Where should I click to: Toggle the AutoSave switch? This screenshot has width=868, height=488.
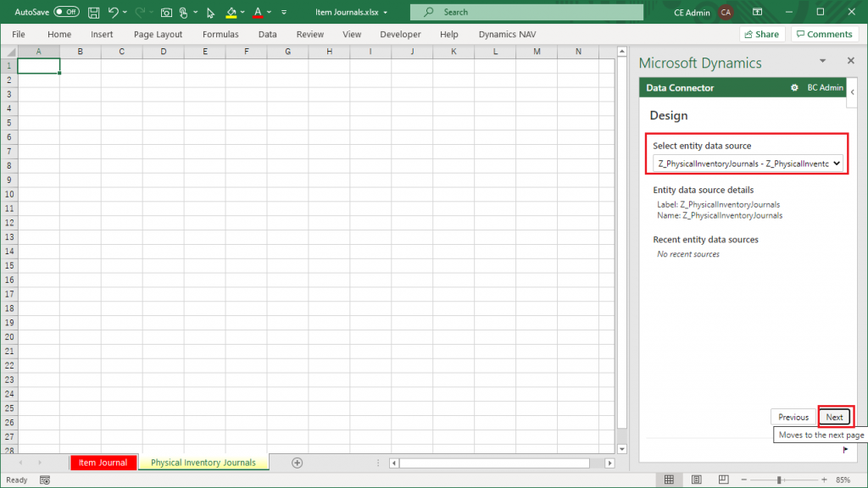point(66,12)
